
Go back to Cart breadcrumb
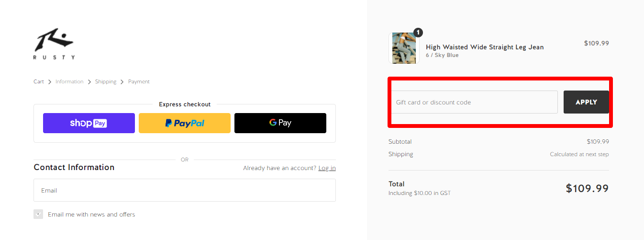tap(39, 82)
